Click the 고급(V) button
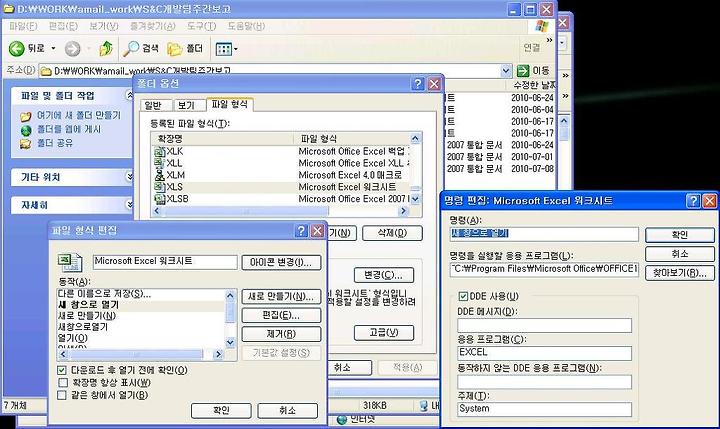 (x=383, y=333)
